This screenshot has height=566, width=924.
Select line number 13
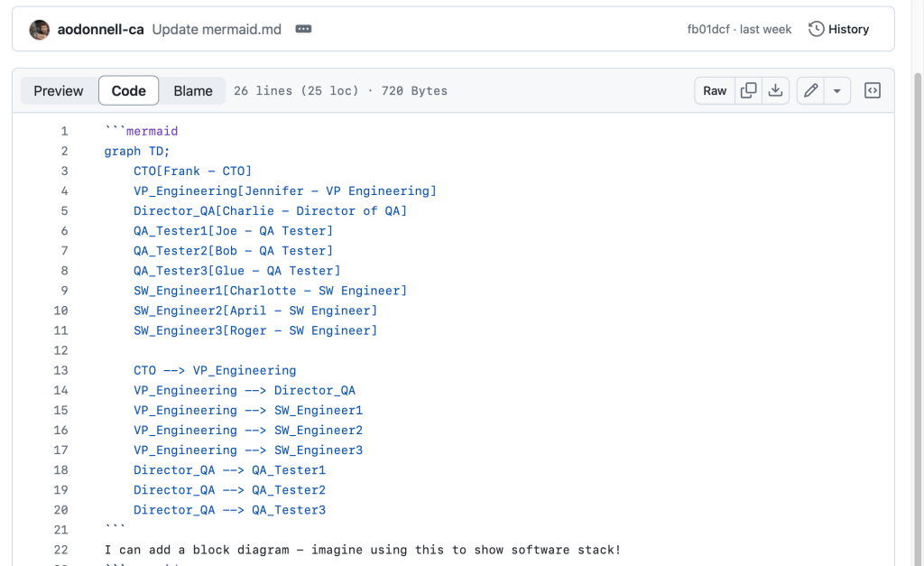click(x=61, y=370)
